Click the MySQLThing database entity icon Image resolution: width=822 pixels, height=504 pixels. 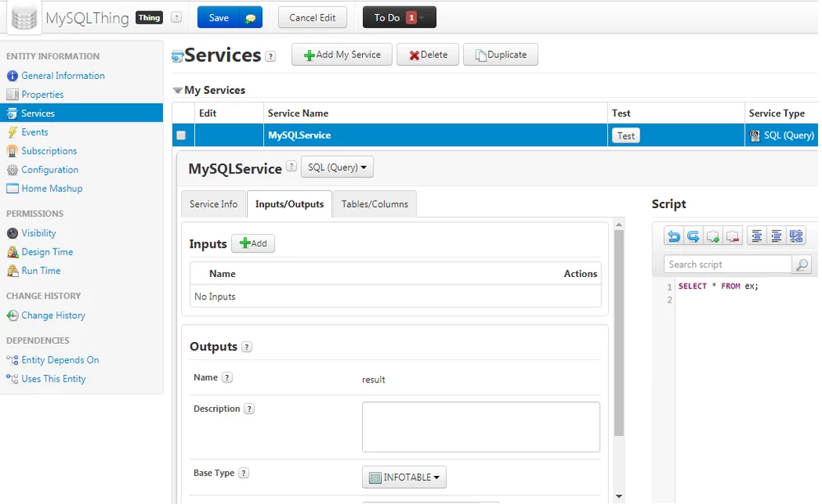(x=24, y=18)
